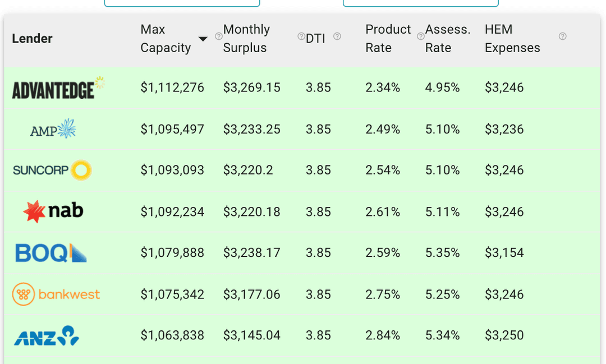Select BOQ product rate 2.59%
The width and height of the screenshot is (606, 364).
383,253
